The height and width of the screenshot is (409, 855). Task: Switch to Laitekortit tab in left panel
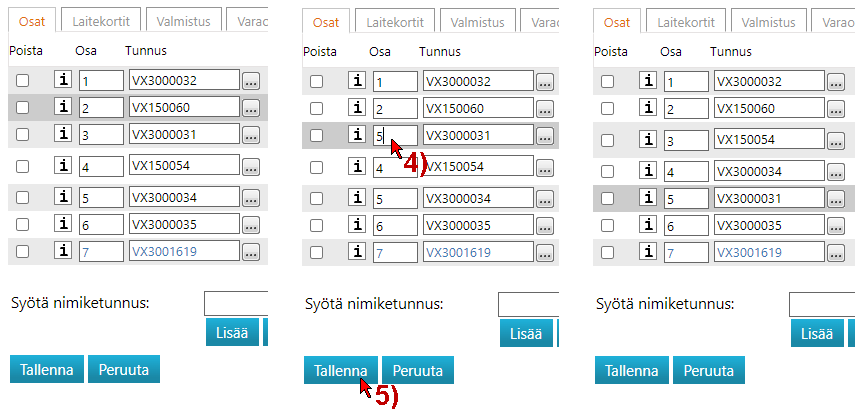[102, 19]
